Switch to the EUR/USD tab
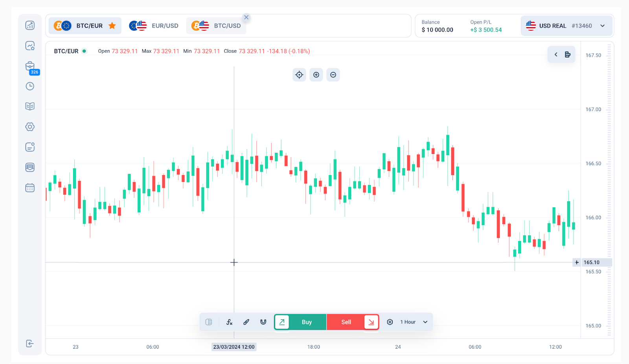The image size is (629, 364). point(165,26)
